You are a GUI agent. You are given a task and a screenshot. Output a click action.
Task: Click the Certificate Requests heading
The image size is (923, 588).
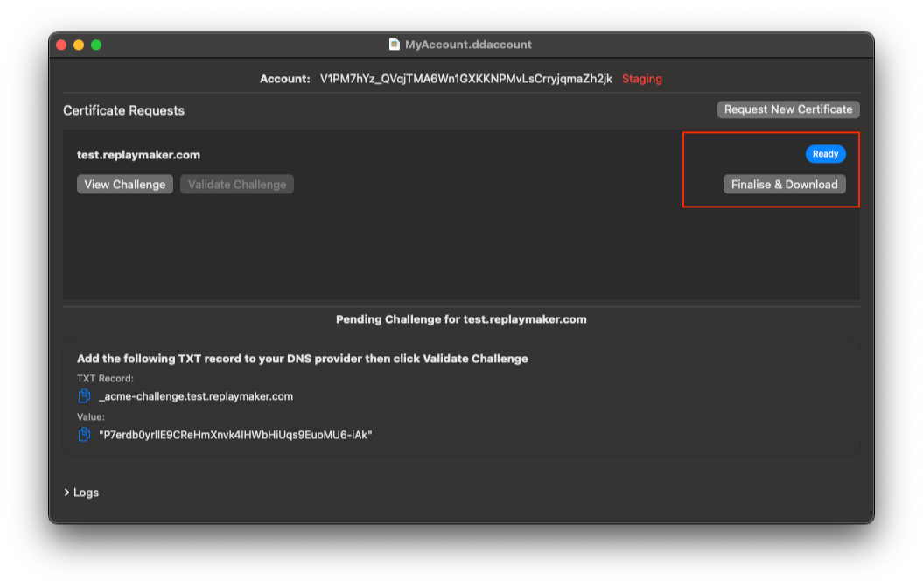coord(123,110)
